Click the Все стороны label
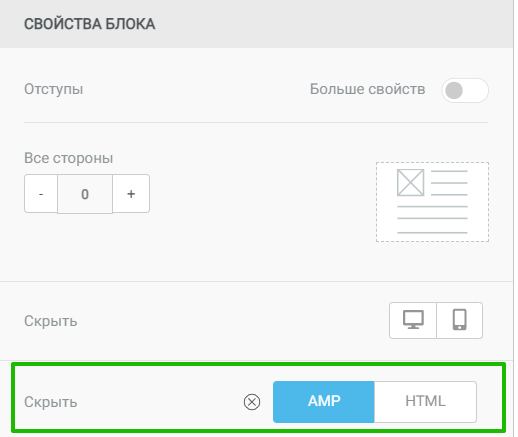This screenshot has width=518, height=437. pyautogui.click(x=69, y=158)
